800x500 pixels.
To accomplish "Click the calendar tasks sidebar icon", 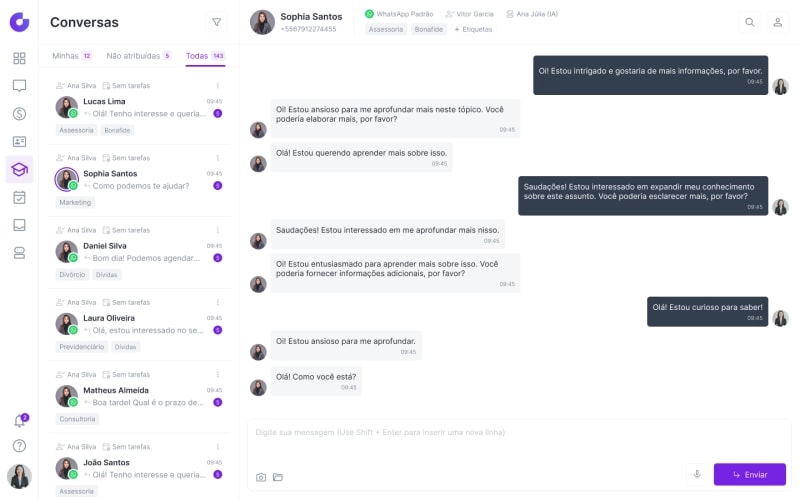I will point(19,197).
